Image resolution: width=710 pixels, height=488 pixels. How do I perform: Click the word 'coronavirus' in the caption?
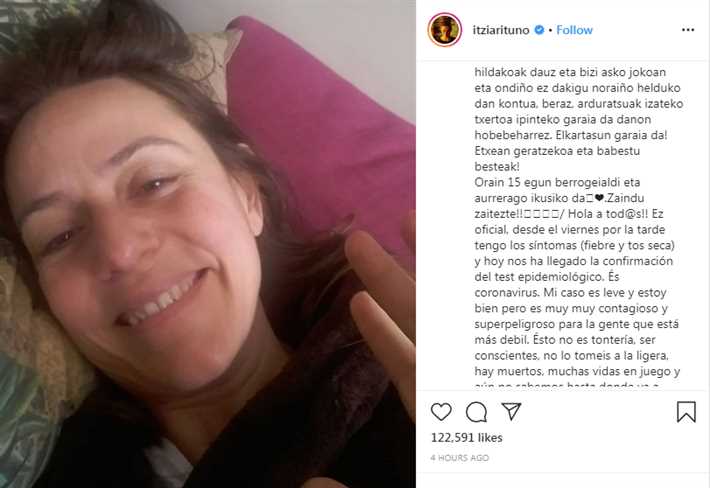pyautogui.click(x=506, y=292)
